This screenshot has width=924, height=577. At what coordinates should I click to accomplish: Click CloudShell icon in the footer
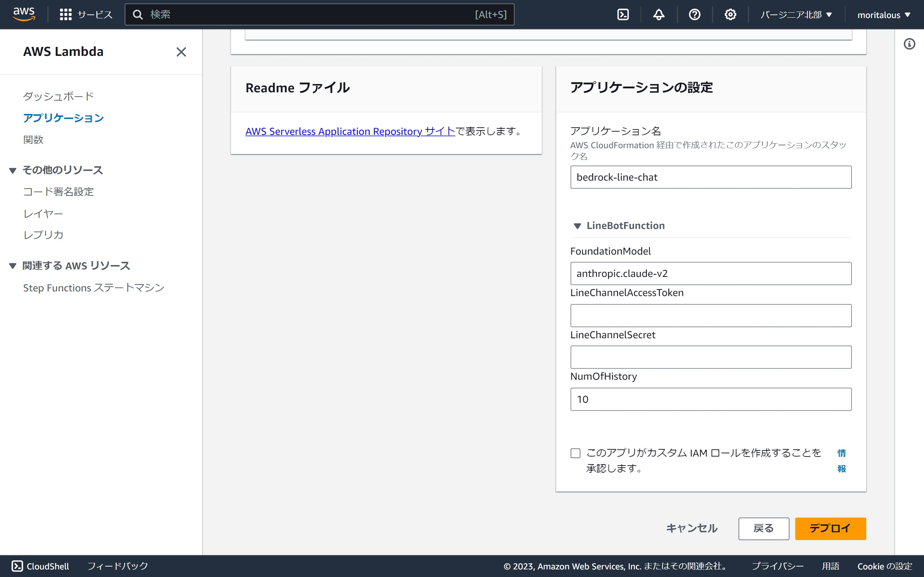pos(17,566)
